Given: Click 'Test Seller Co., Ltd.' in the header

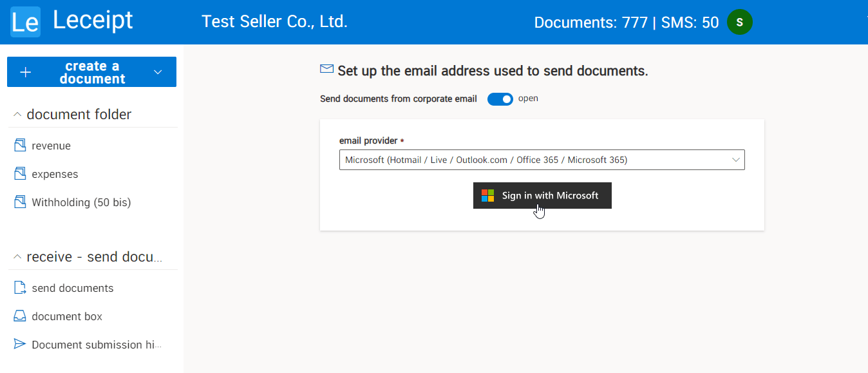Looking at the screenshot, I should point(274,21).
